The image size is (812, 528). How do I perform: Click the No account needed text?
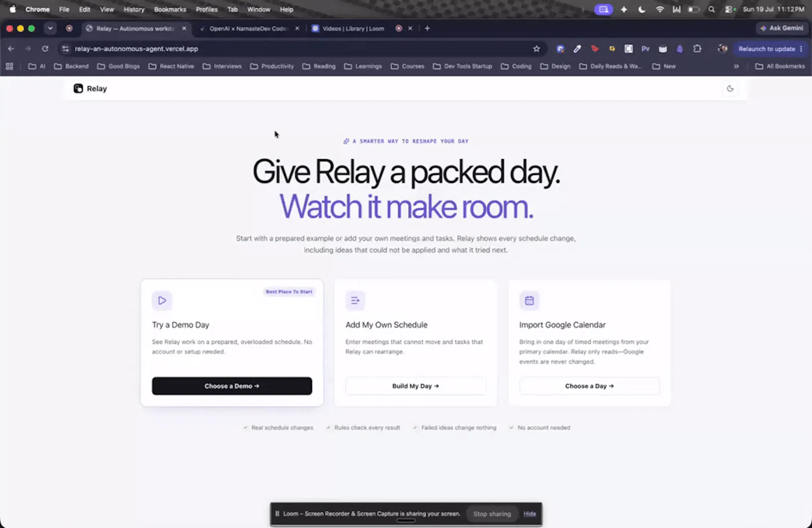544,428
